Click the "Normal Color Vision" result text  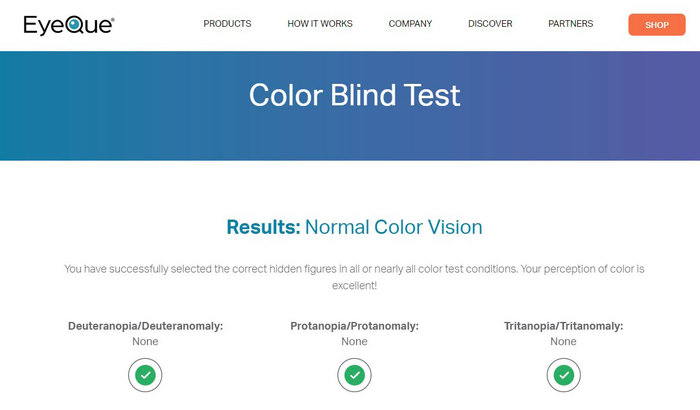393,227
